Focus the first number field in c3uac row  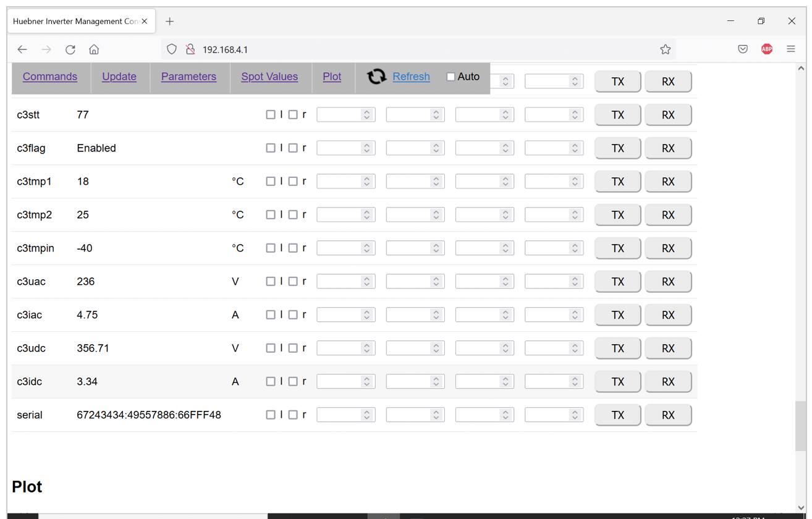pos(346,281)
